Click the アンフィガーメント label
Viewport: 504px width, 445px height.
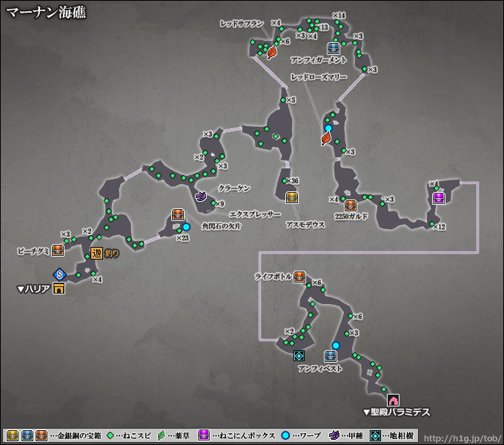coord(319,60)
